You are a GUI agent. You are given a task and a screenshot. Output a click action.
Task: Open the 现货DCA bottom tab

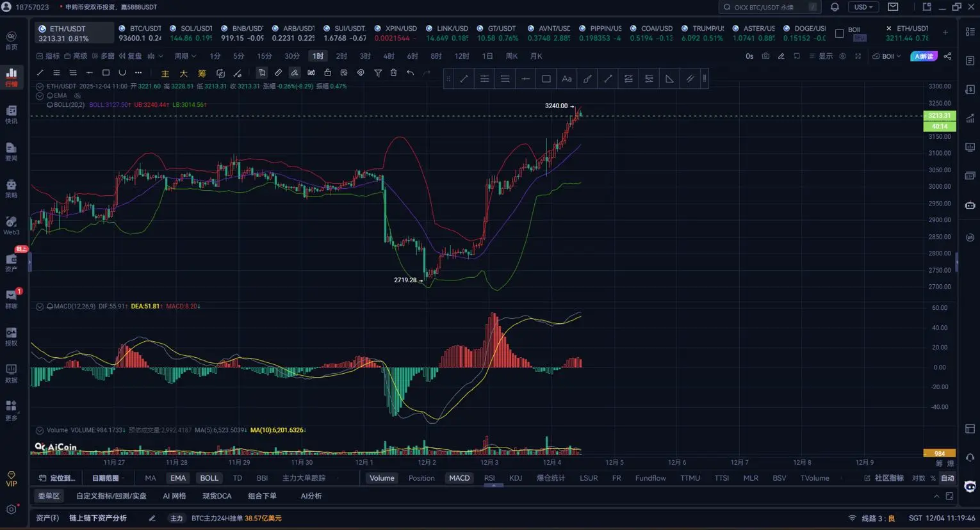click(x=216, y=496)
